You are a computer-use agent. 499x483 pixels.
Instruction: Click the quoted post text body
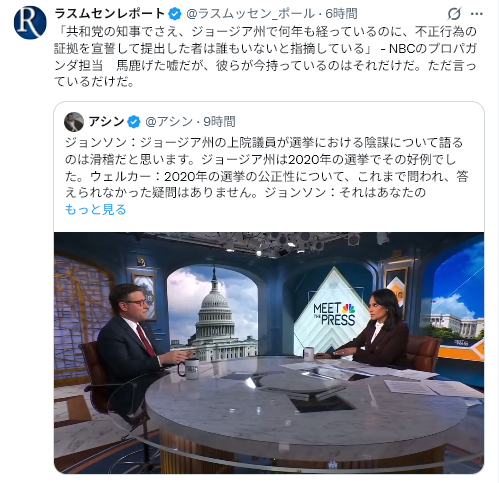[x=267, y=168]
